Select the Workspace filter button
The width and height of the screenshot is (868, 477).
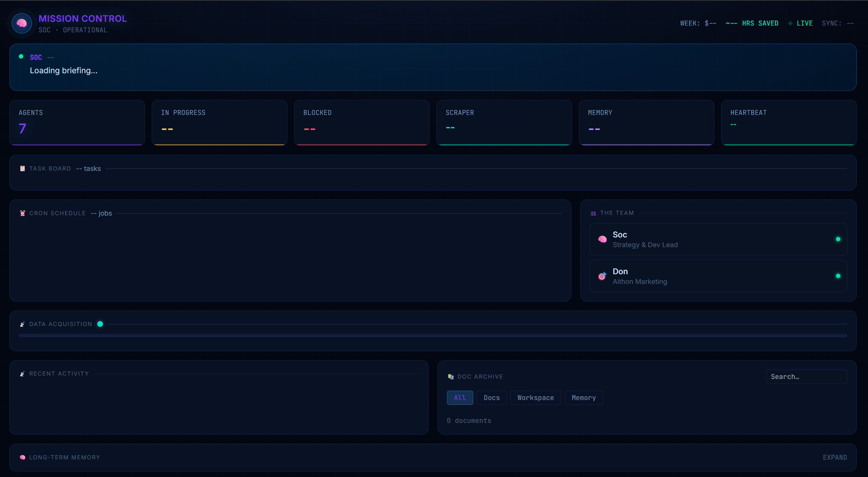[535, 398]
